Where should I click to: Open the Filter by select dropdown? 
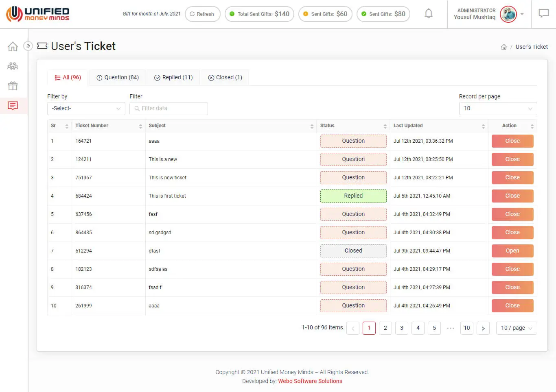point(86,109)
